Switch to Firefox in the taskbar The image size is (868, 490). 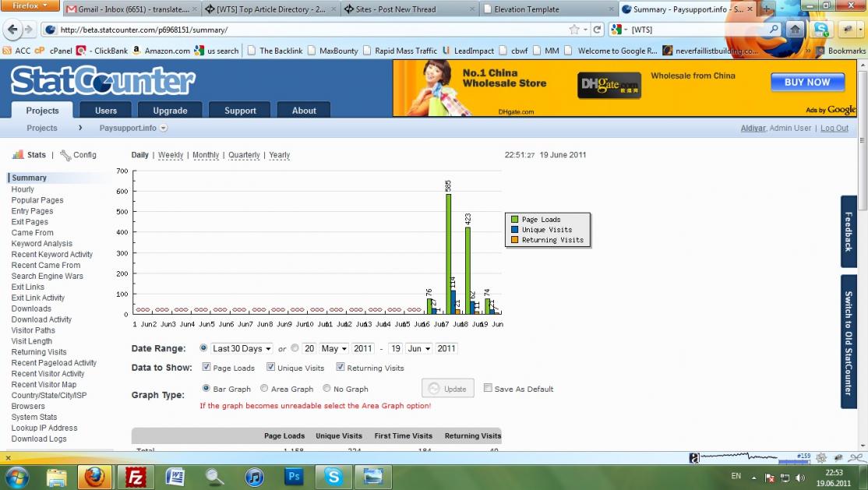94,477
